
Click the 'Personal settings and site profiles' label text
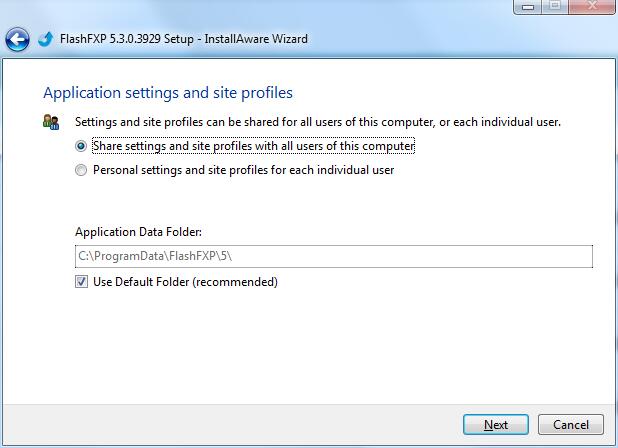pos(243,170)
